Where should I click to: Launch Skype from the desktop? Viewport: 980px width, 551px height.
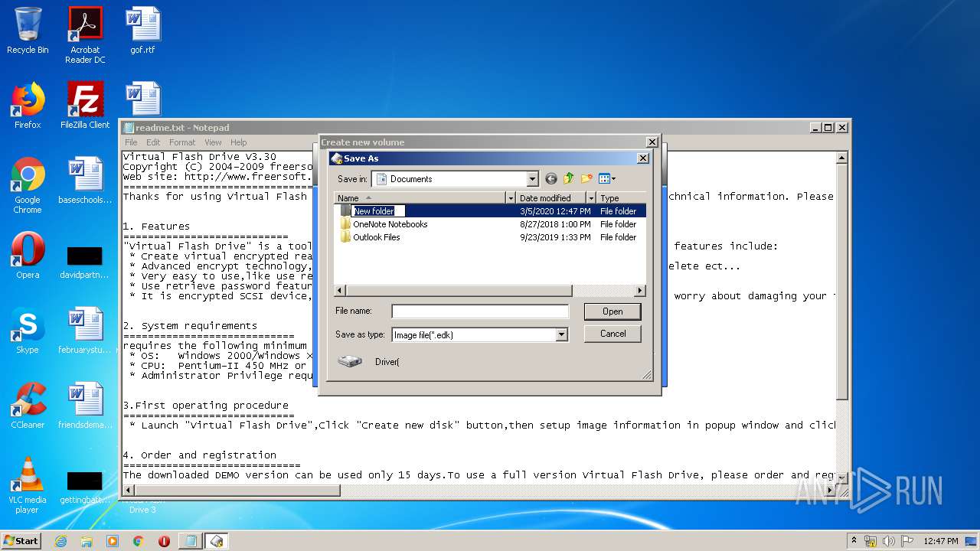tap(28, 331)
